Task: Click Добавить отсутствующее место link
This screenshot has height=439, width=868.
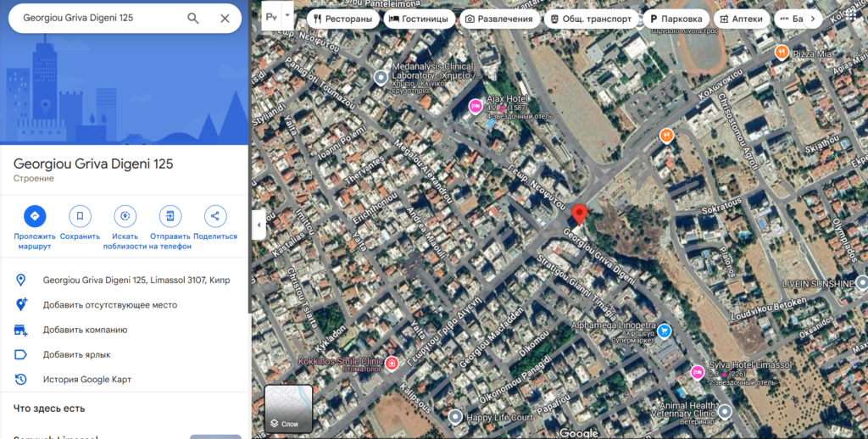Action: (110, 305)
